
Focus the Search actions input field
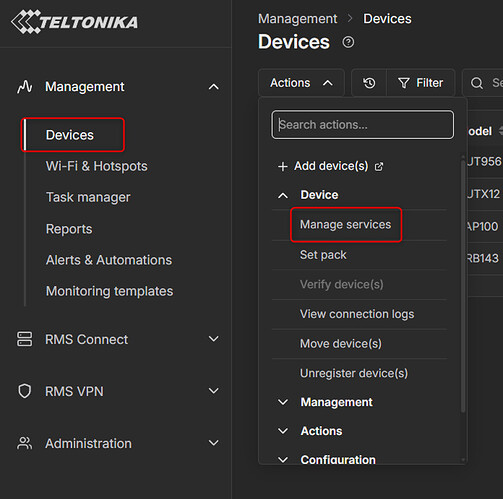coord(362,125)
